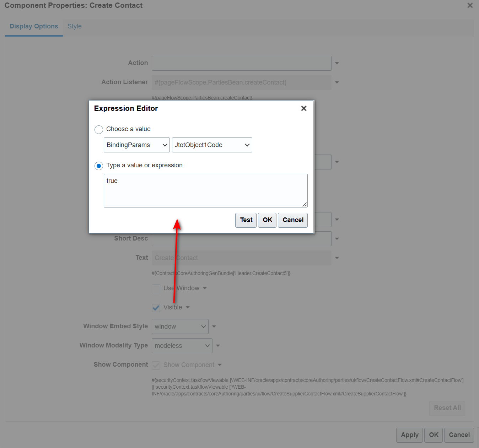479x448 pixels.
Task: Confirm with OK in Expression Editor
Action: pos(267,220)
